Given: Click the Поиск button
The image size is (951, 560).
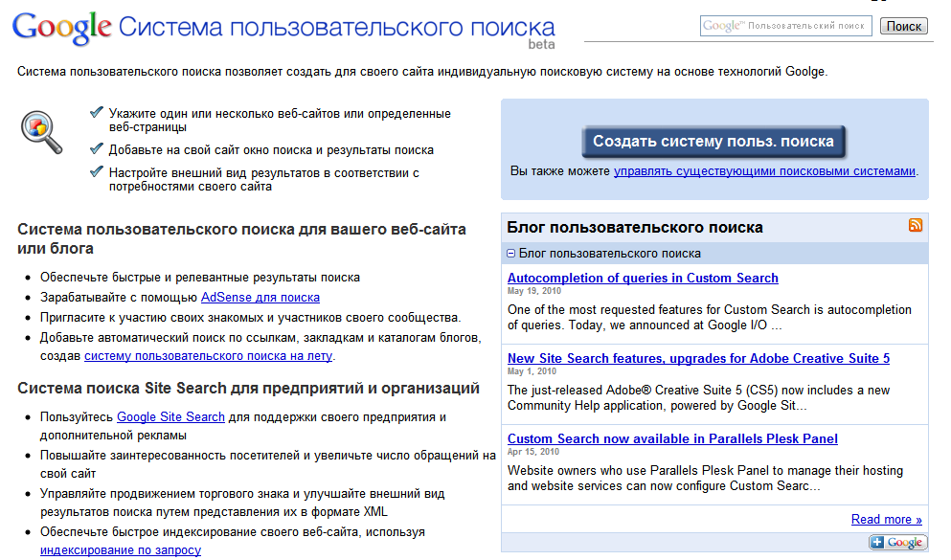Looking at the screenshot, I should [904, 26].
